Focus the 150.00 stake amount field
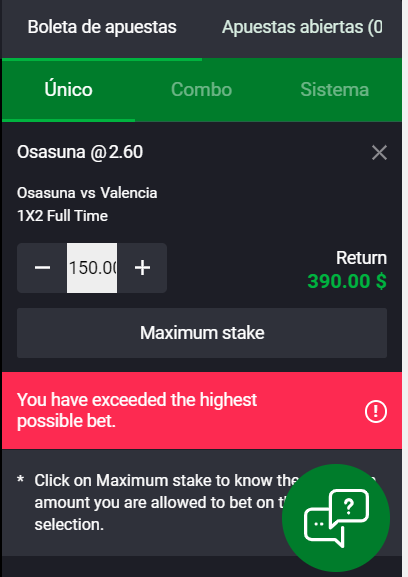Image resolution: width=408 pixels, height=577 pixels. click(92, 268)
